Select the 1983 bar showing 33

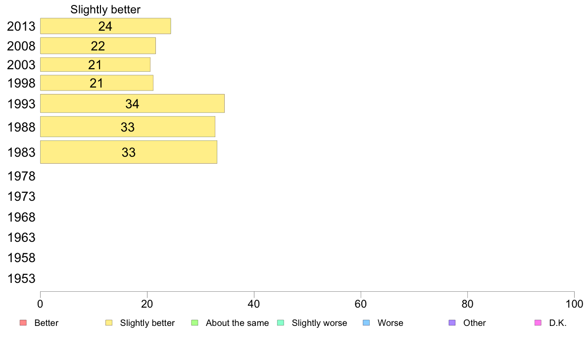[129, 152]
